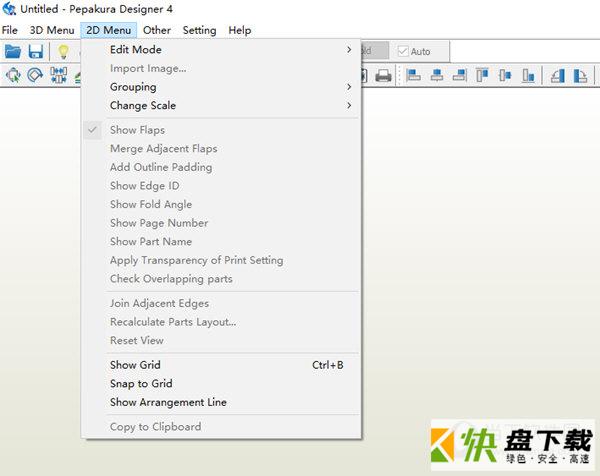Click the Print printer icon
Screen dimensions: 600x476
click(x=383, y=75)
